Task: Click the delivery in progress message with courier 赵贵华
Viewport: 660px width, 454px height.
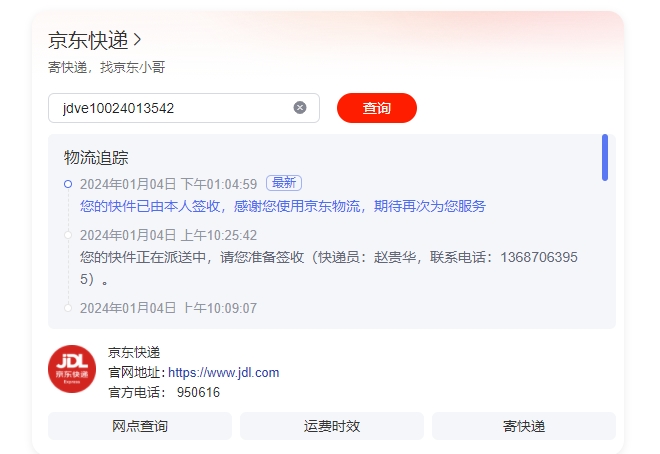Action: (329, 268)
